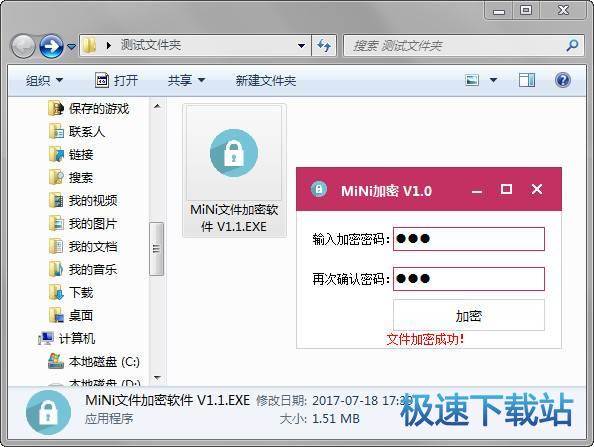
Task: Click the 再次确认密码 password field
Action: tap(469, 279)
